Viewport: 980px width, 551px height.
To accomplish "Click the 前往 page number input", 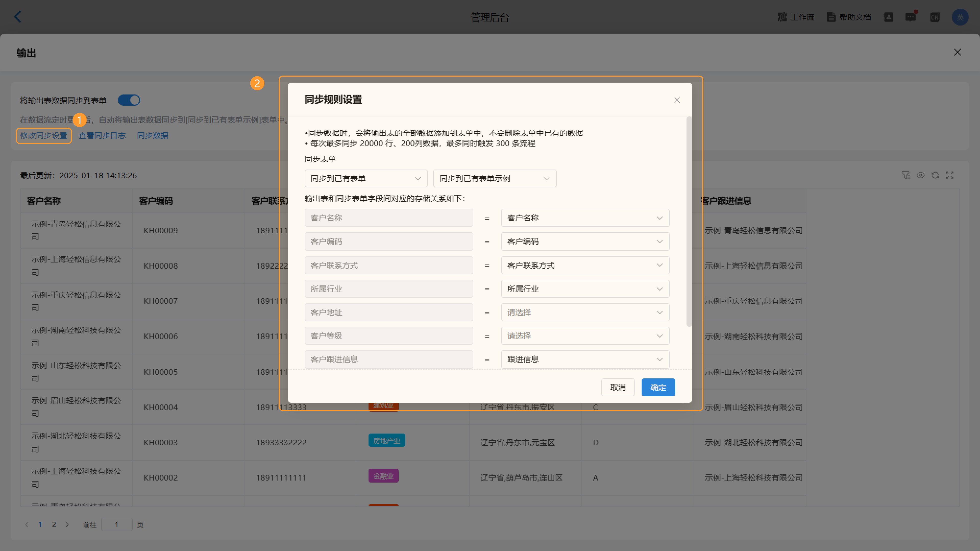I will 116,525.
